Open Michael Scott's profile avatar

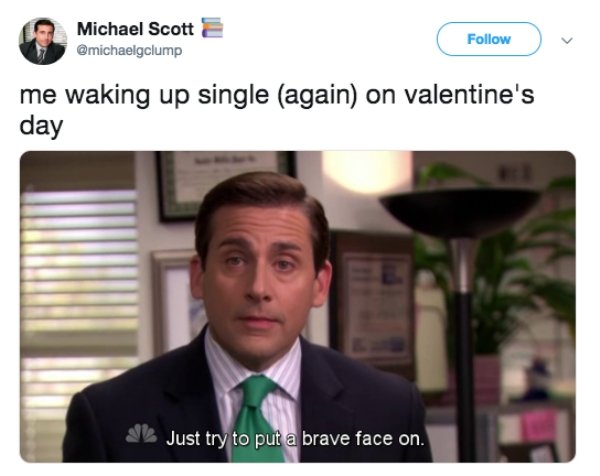click(x=42, y=41)
